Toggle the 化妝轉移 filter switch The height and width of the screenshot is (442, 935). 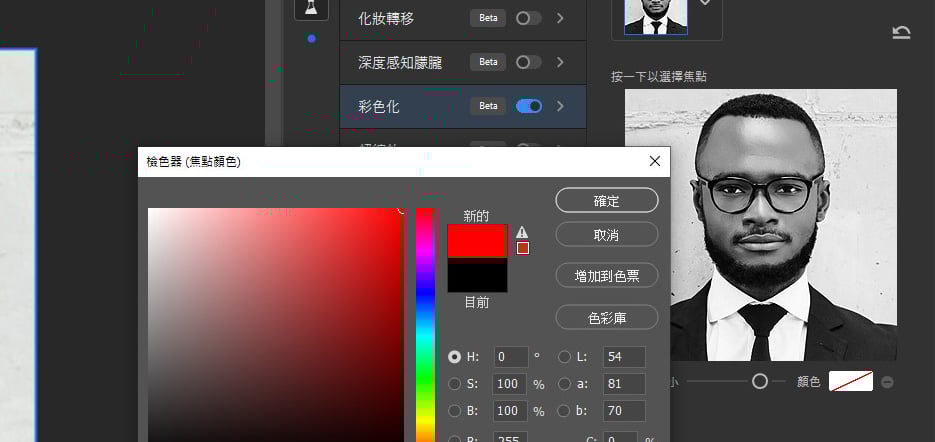528,18
